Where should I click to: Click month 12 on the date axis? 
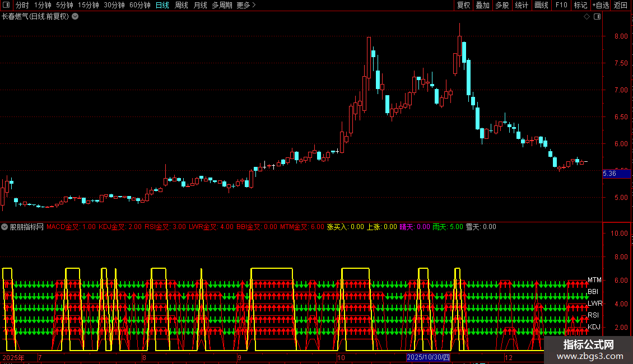coord(508,357)
